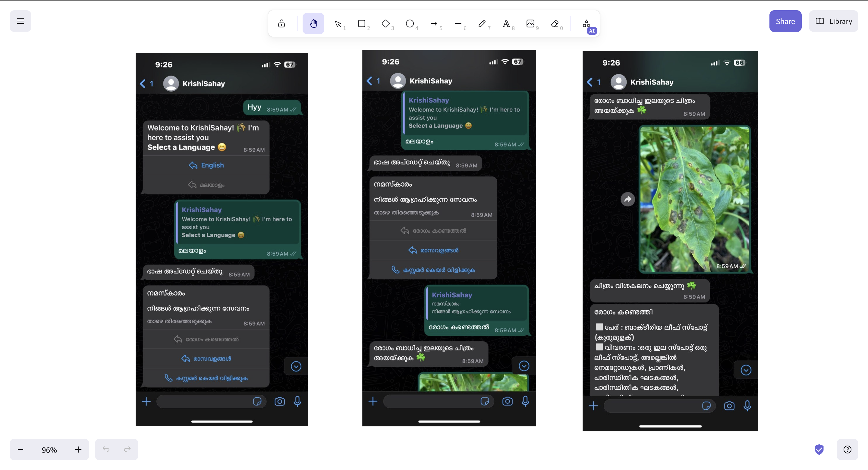This screenshot has height=470, width=868.
Task: Select the Text tool
Action: 506,23
